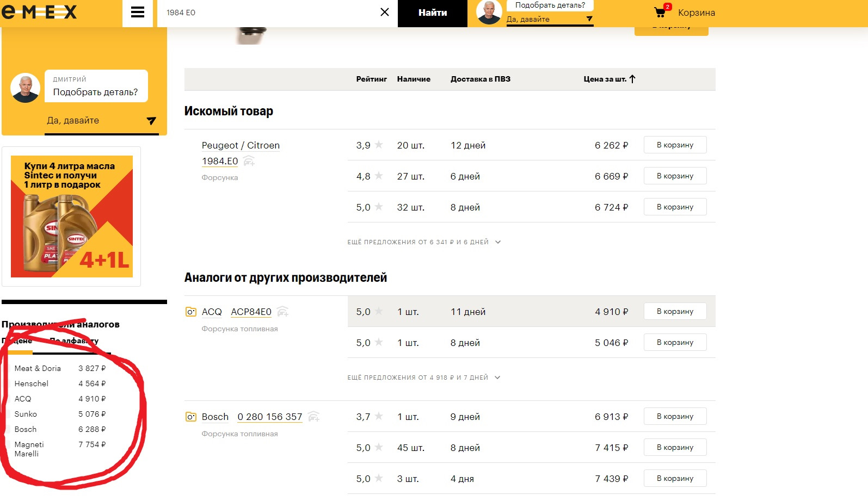Sort by the 'Рейтинг' column header
This screenshot has height=501, width=868.
tap(372, 79)
